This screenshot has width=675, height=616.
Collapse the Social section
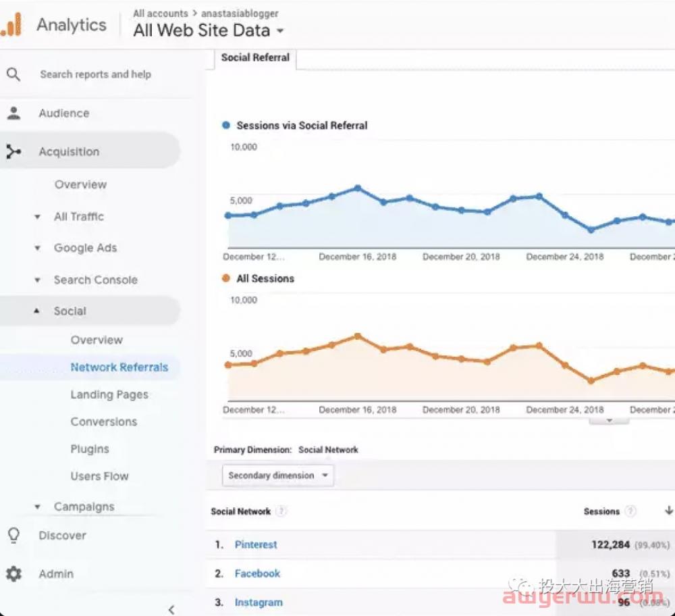[x=37, y=311]
